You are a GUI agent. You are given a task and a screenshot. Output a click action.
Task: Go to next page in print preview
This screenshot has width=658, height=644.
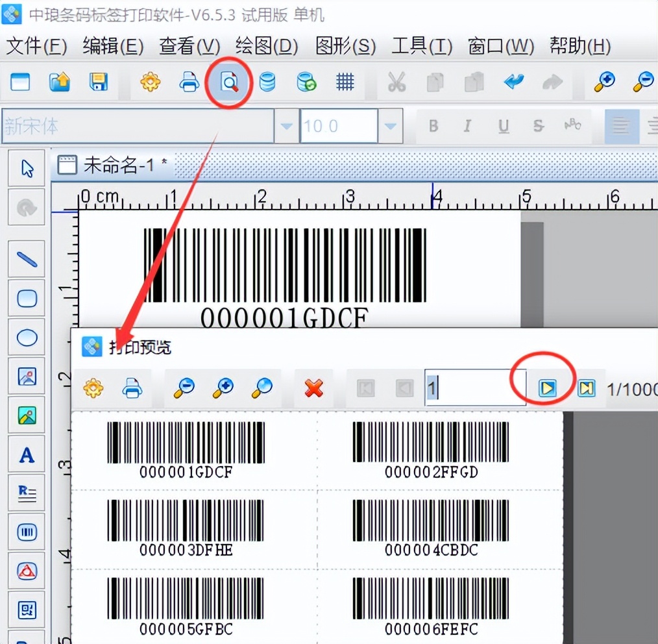tap(548, 388)
